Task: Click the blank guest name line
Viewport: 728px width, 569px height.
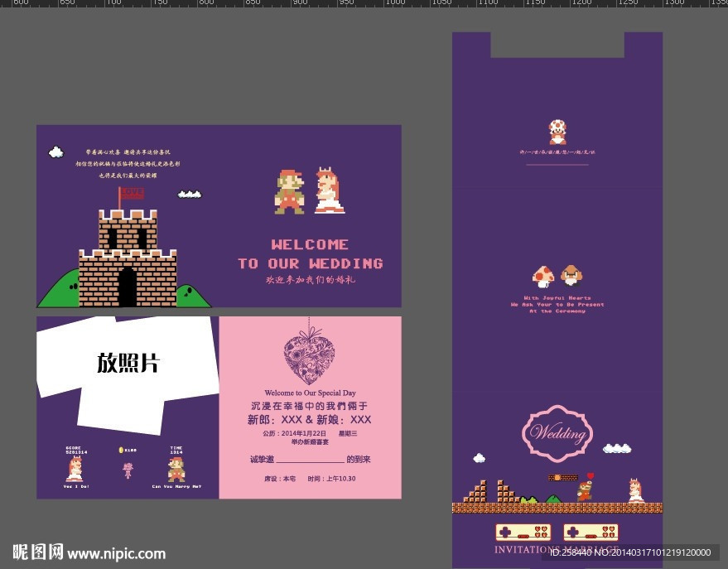Action: [310, 462]
